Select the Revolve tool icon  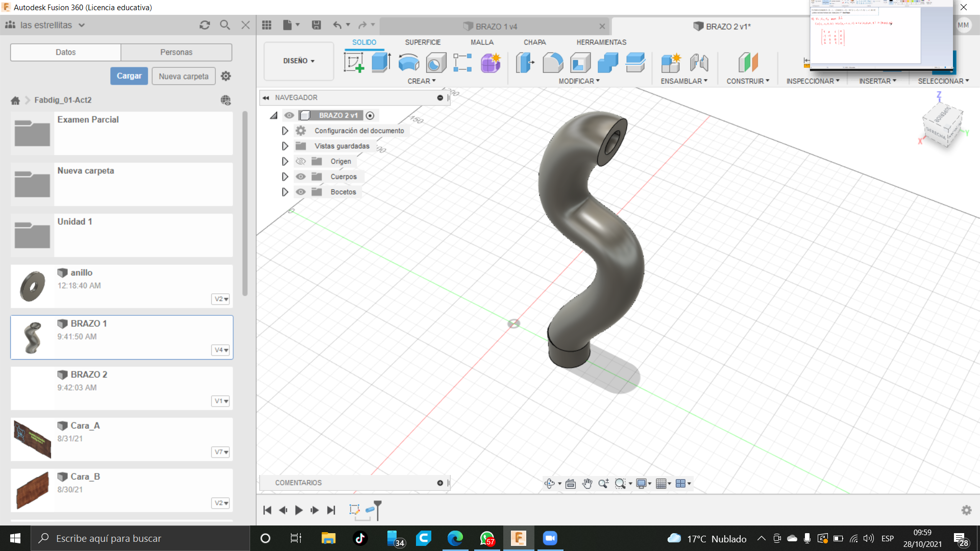point(408,63)
